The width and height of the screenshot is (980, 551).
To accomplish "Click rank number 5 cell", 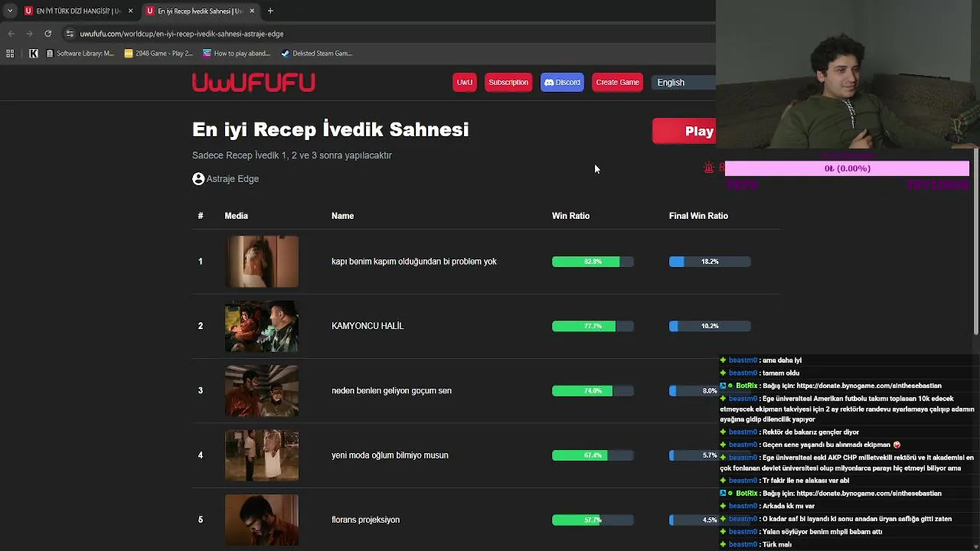I will (201, 520).
